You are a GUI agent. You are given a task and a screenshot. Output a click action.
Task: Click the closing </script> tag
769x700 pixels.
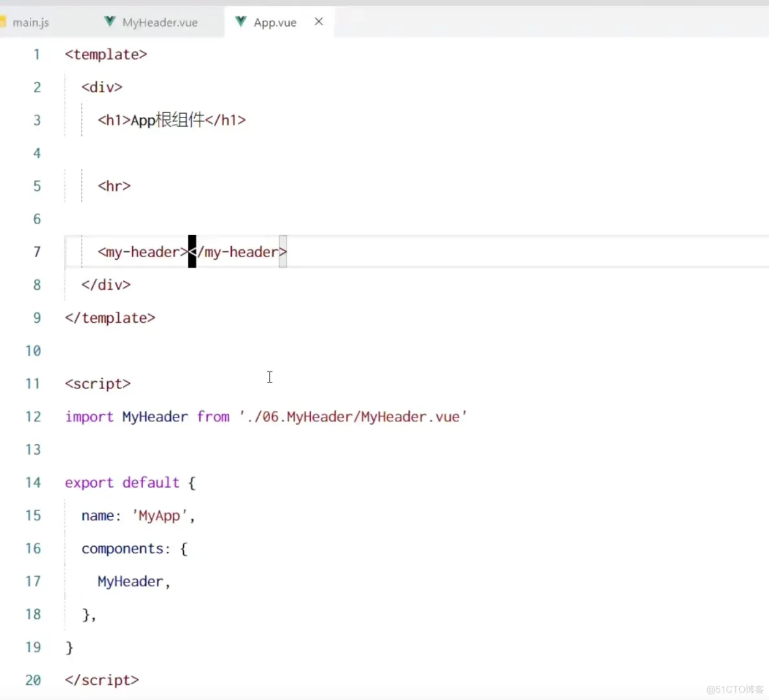coord(102,681)
